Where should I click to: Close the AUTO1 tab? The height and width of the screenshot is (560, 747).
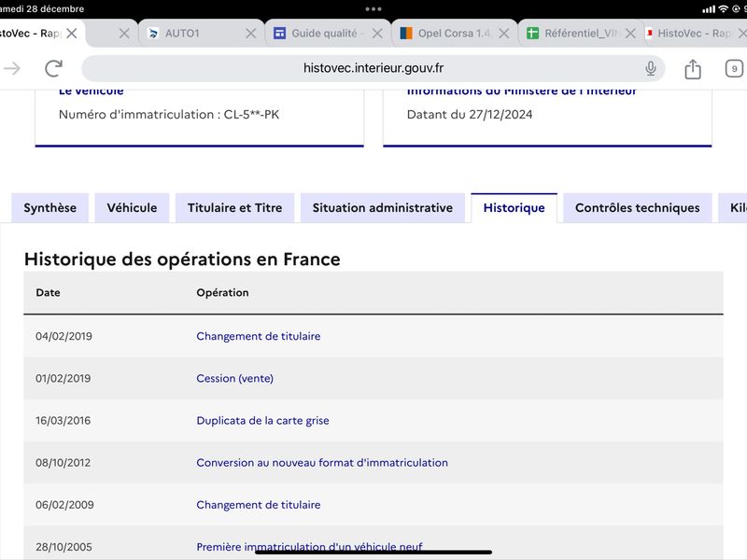coord(250,34)
